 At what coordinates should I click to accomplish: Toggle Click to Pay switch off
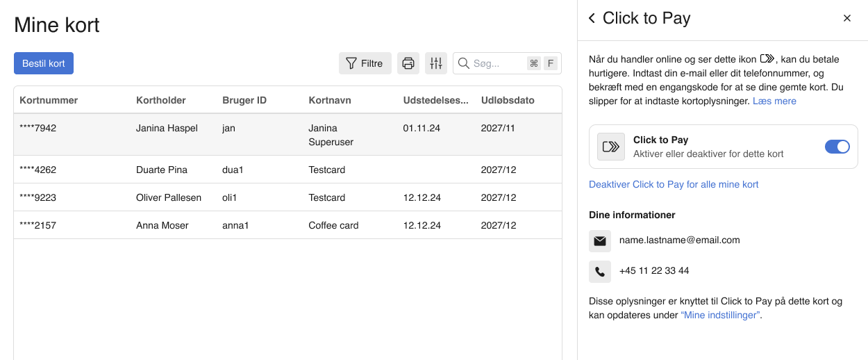(x=837, y=147)
